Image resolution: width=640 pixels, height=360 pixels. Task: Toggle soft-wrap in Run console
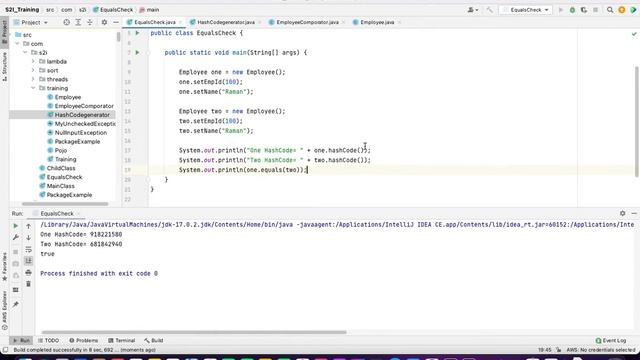point(29,249)
